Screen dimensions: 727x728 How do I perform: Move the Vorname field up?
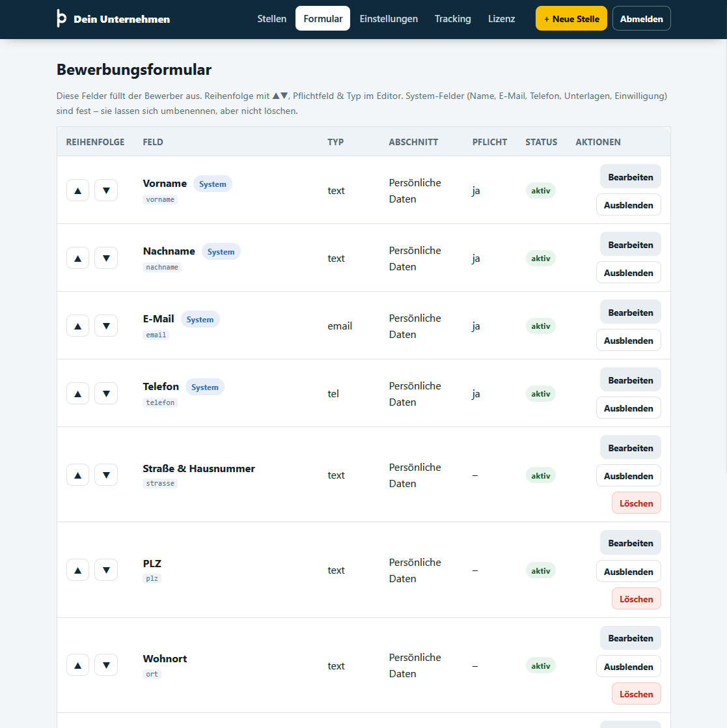78,190
